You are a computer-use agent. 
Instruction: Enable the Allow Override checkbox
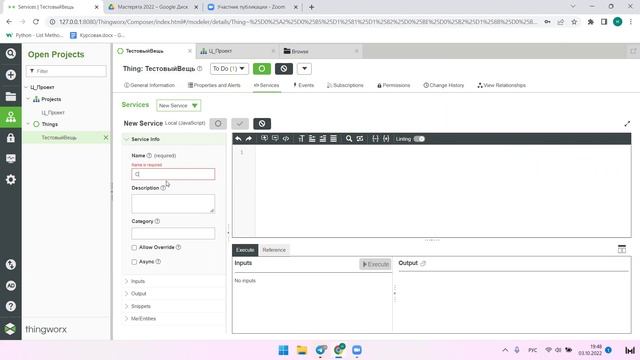(134, 248)
